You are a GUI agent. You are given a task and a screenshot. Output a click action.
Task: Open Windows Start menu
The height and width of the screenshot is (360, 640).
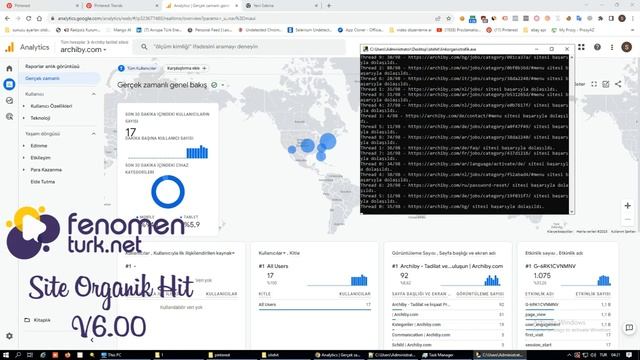(6, 355)
